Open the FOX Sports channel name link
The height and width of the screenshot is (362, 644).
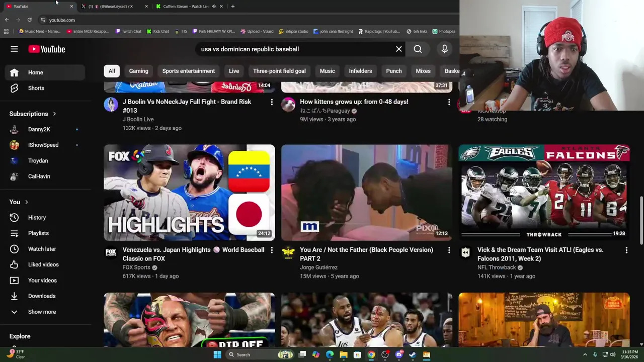[x=136, y=267]
